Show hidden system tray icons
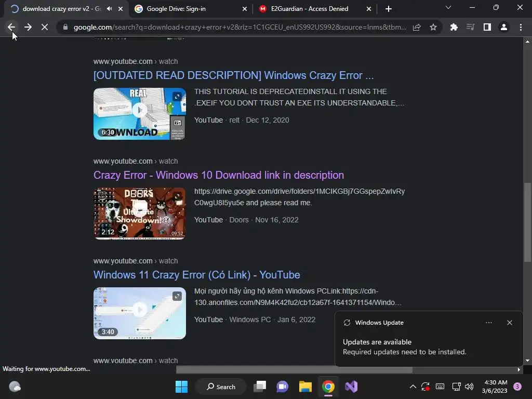Viewport: 532px width, 399px height. pyautogui.click(x=413, y=387)
